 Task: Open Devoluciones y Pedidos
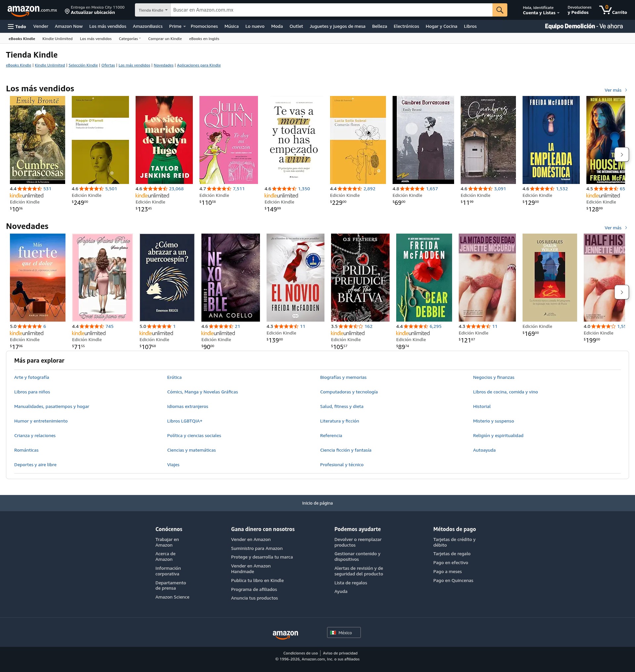pos(579,10)
